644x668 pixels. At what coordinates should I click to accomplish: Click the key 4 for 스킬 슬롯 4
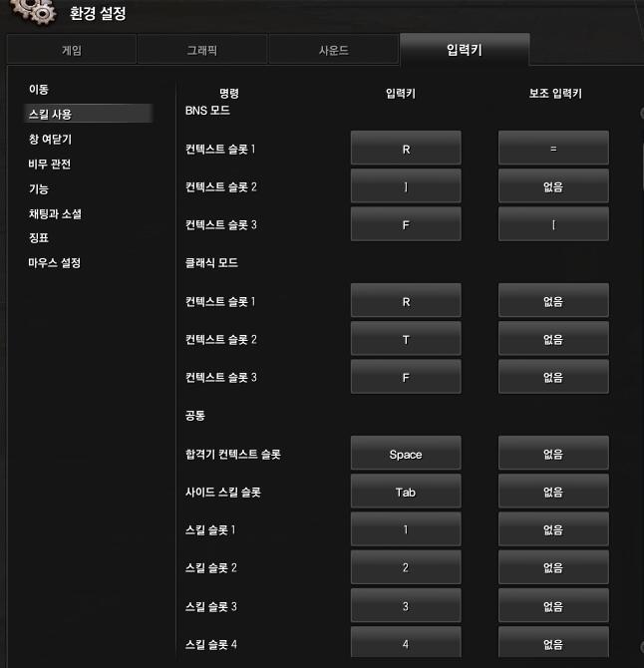click(x=406, y=642)
